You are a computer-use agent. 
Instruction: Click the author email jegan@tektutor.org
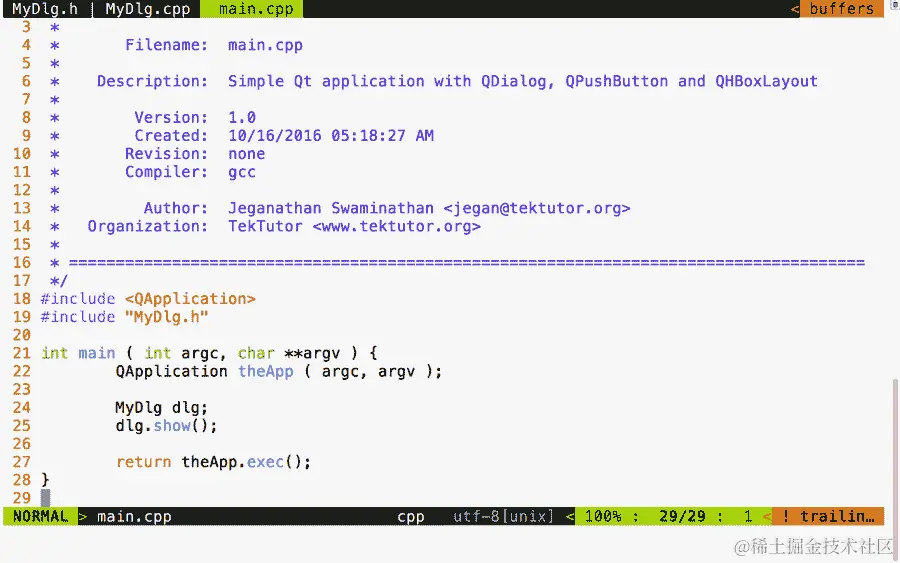click(537, 208)
